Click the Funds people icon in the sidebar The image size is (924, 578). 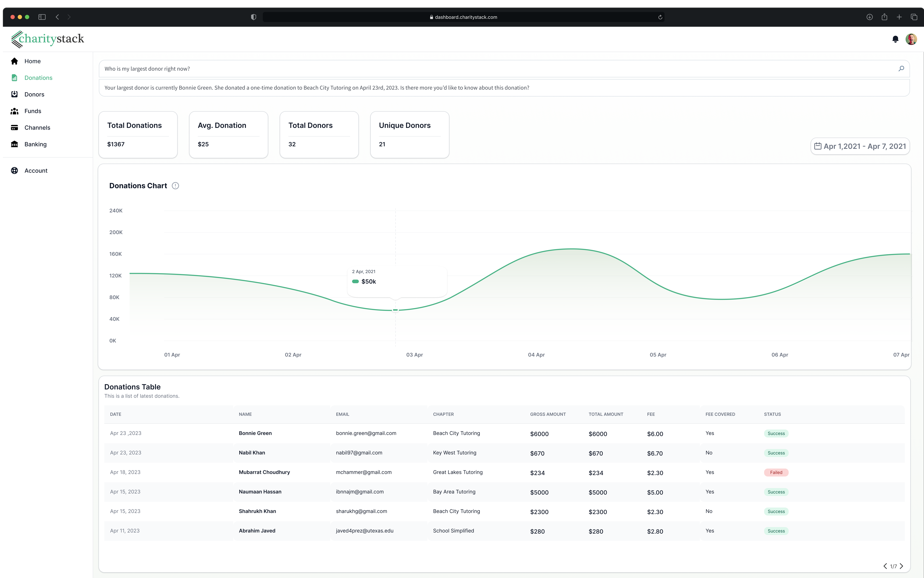[14, 111]
